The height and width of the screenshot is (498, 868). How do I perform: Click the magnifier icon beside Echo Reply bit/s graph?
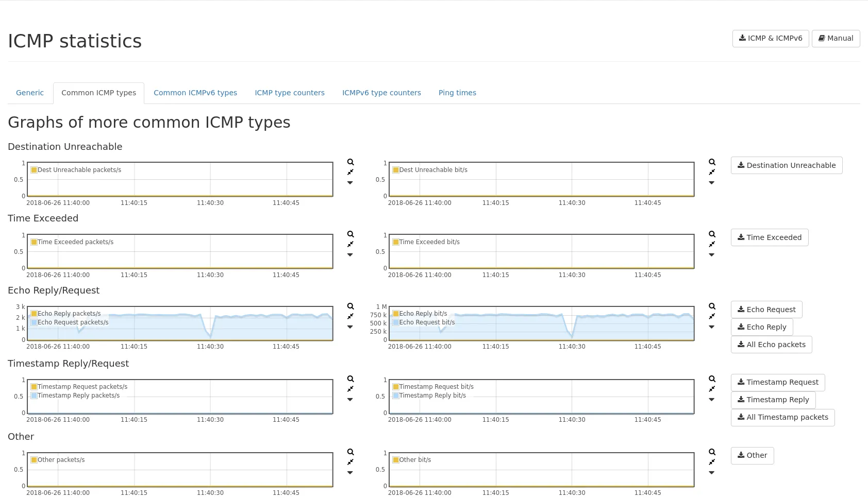(712, 306)
